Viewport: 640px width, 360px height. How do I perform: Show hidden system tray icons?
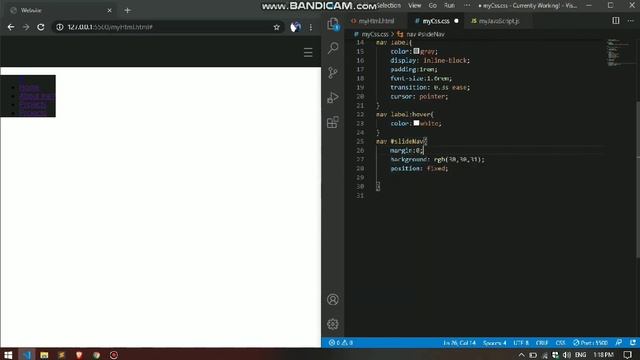(x=522, y=355)
